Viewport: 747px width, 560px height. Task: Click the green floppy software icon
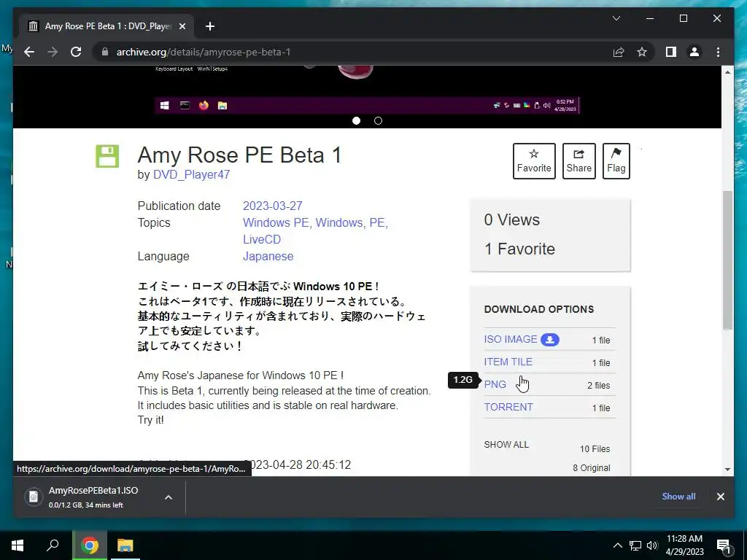(107, 156)
